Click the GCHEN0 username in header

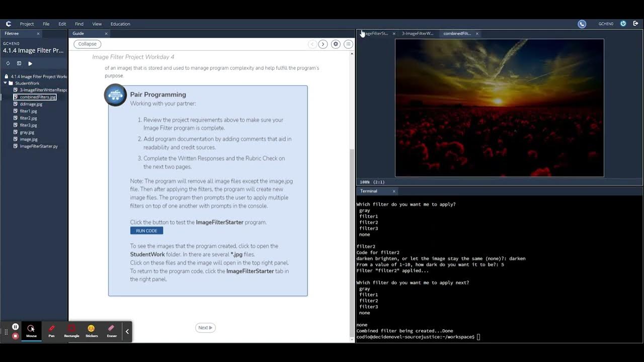coord(606,24)
